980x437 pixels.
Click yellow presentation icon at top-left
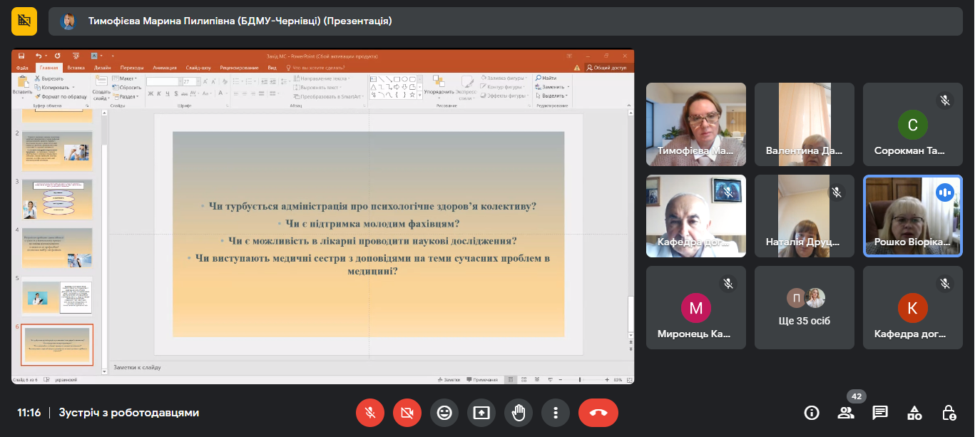tap(24, 21)
